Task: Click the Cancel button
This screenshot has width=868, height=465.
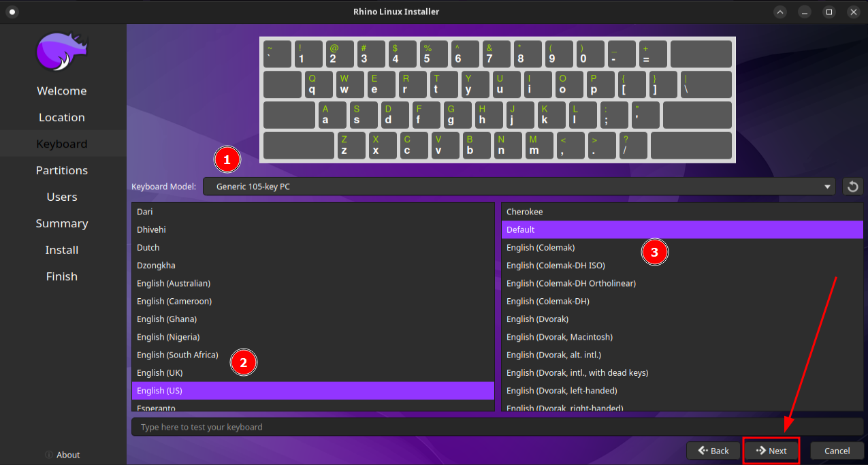Action: tap(837, 451)
